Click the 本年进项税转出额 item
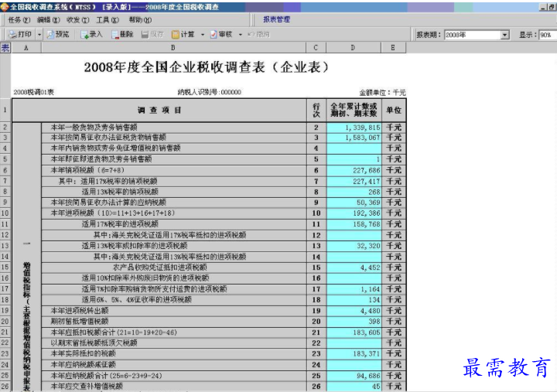Screen dimensions: 557x392 80,311
